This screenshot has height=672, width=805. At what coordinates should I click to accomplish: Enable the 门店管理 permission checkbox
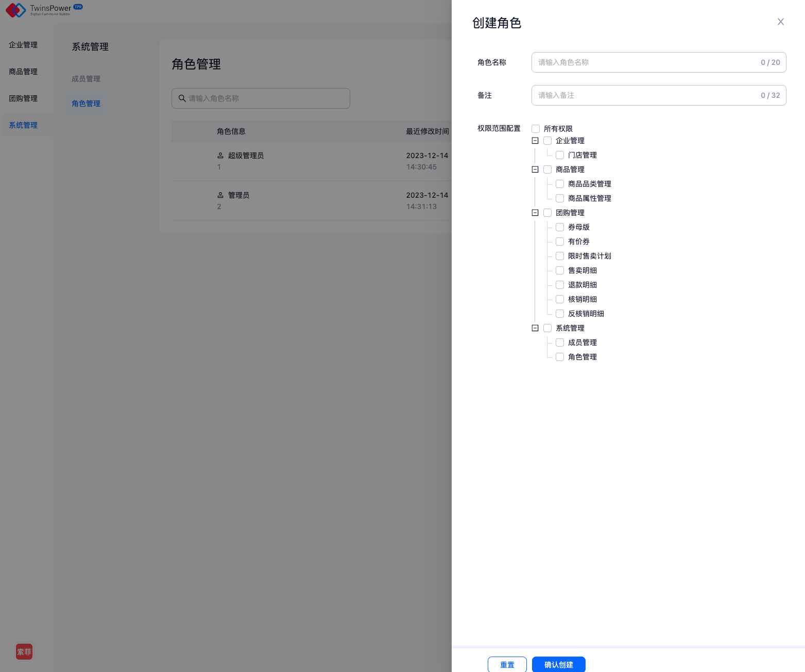point(560,155)
